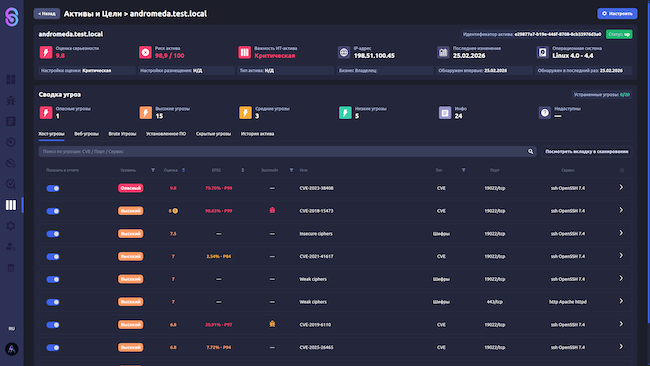Toggle report switch for Weak ciphers on 443/tcp
Screen dimensions: 650x366
click(x=53, y=302)
